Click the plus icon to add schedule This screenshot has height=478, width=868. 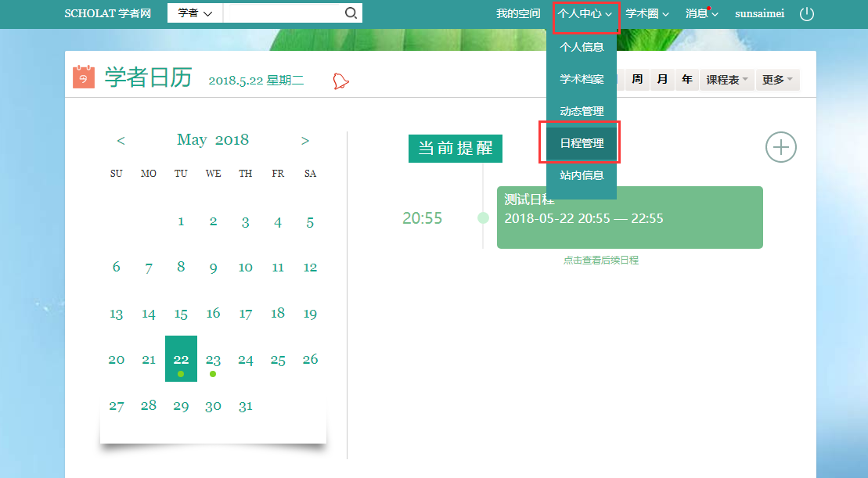coord(780,147)
